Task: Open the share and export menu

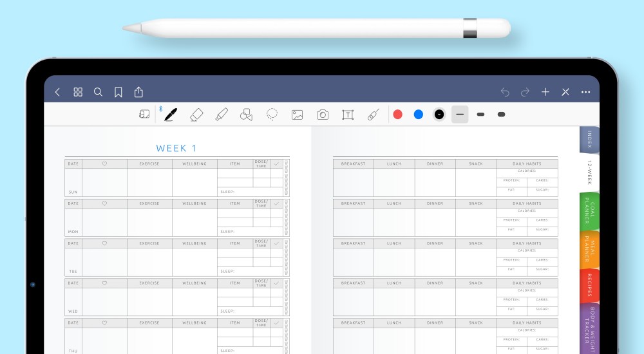Action: tap(138, 91)
